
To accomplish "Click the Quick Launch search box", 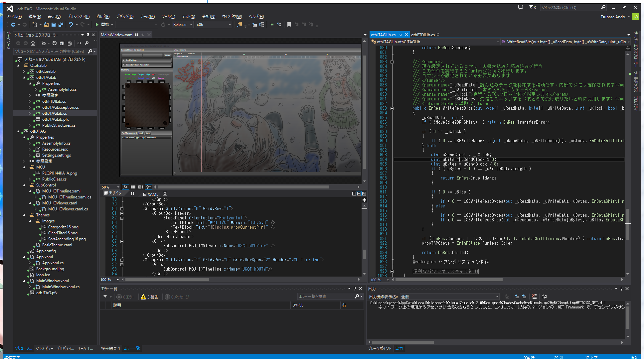I will (x=573, y=7).
